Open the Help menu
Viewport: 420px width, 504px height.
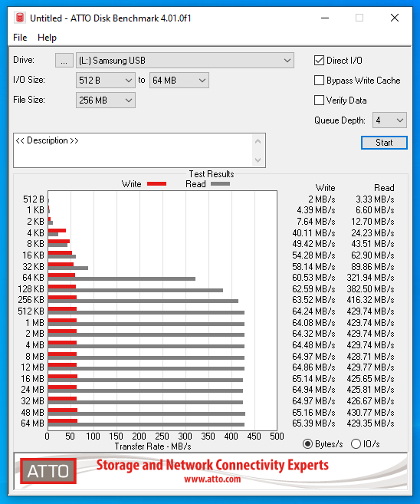coord(47,38)
